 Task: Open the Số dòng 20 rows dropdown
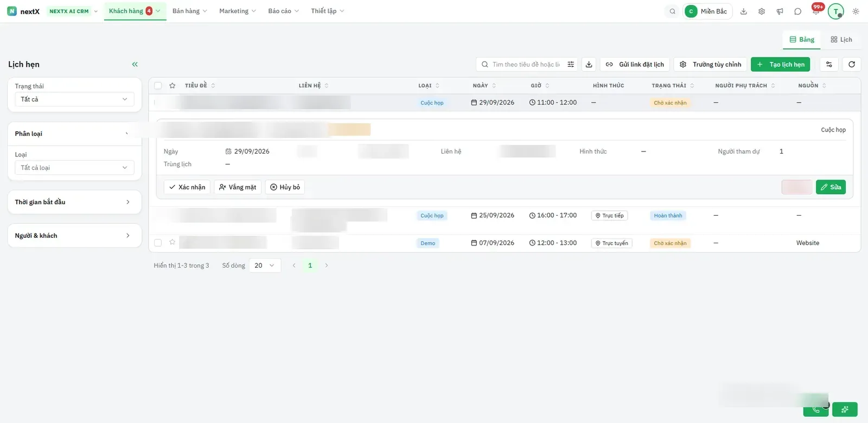[x=265, y=266]
